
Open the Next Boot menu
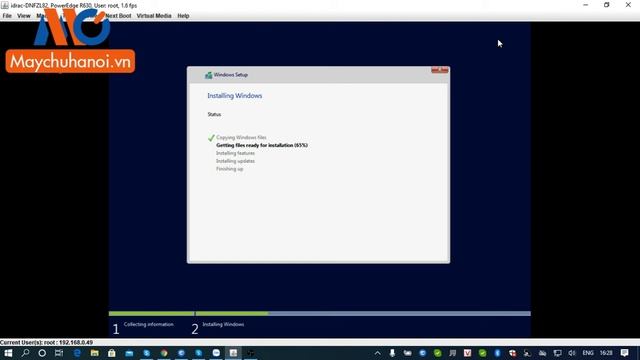tap(118, 16)
